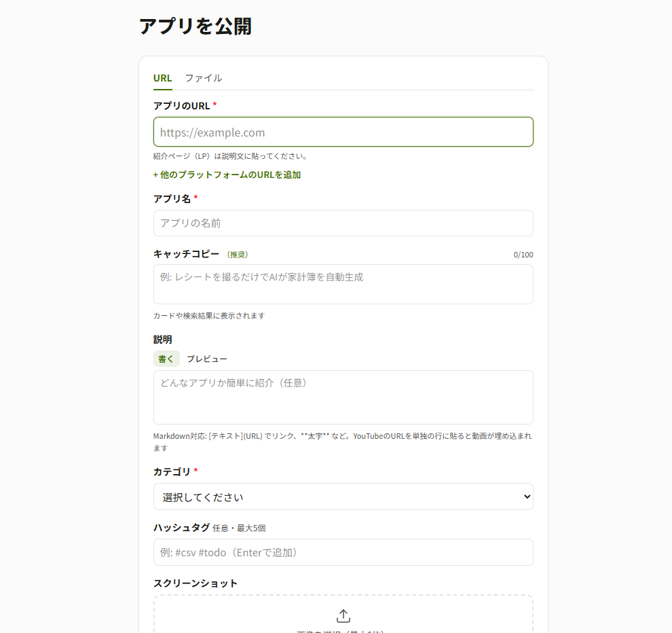672x633 pixels.
Task: Click into the 説明 description text area
Action: [x=343, y=397]
